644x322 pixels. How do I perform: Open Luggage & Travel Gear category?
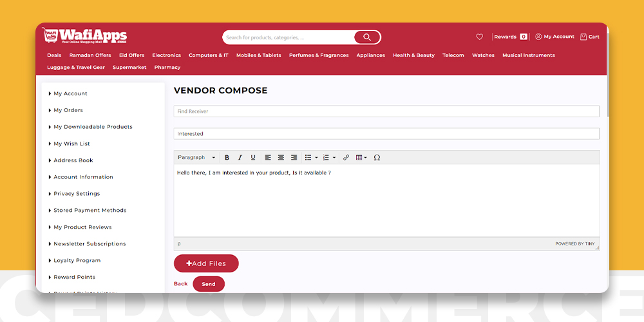coord(76,68)
